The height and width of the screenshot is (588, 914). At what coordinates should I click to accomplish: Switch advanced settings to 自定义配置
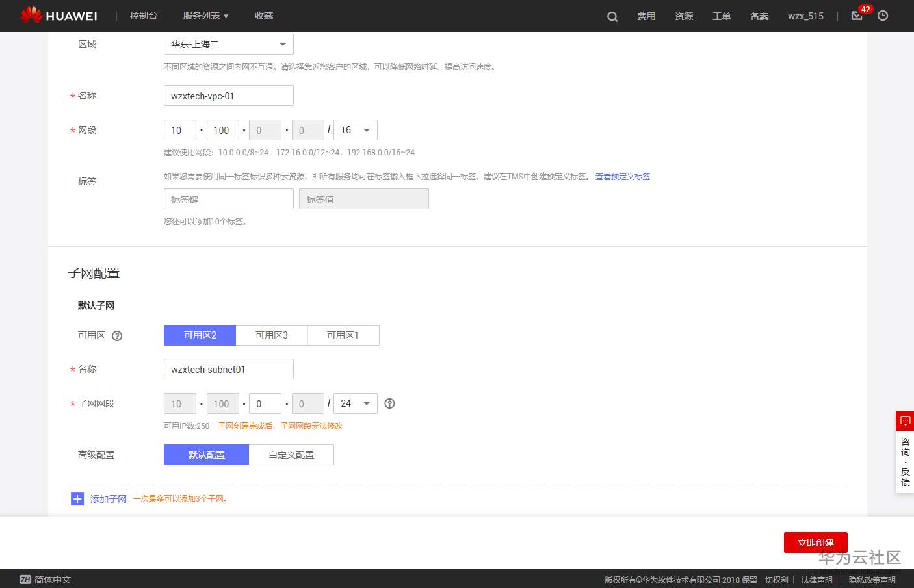click(x=291, y=455)
